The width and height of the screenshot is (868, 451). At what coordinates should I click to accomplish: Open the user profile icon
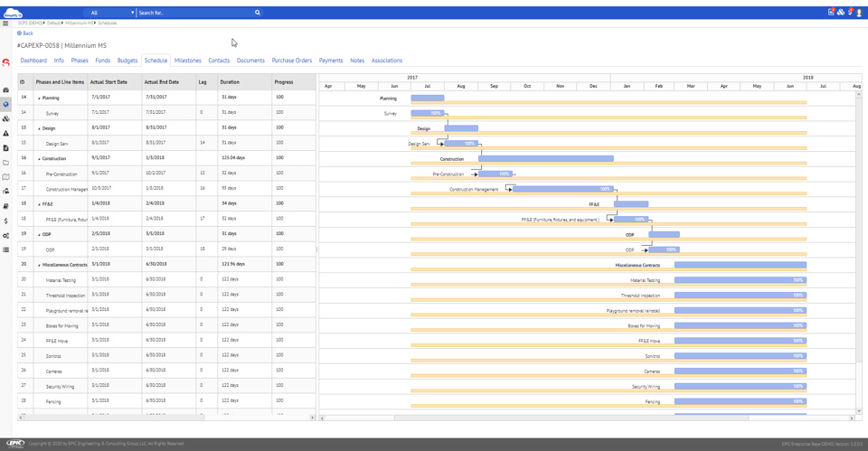coord(859,13)
